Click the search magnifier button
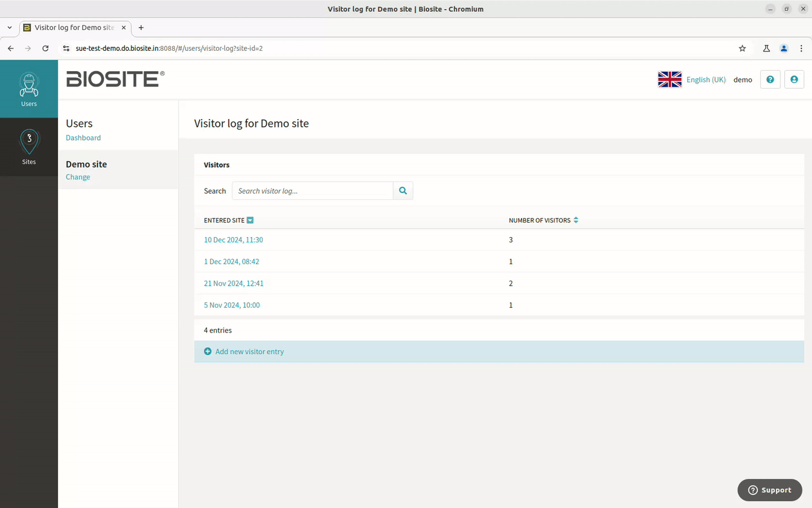 coord(403,191)
